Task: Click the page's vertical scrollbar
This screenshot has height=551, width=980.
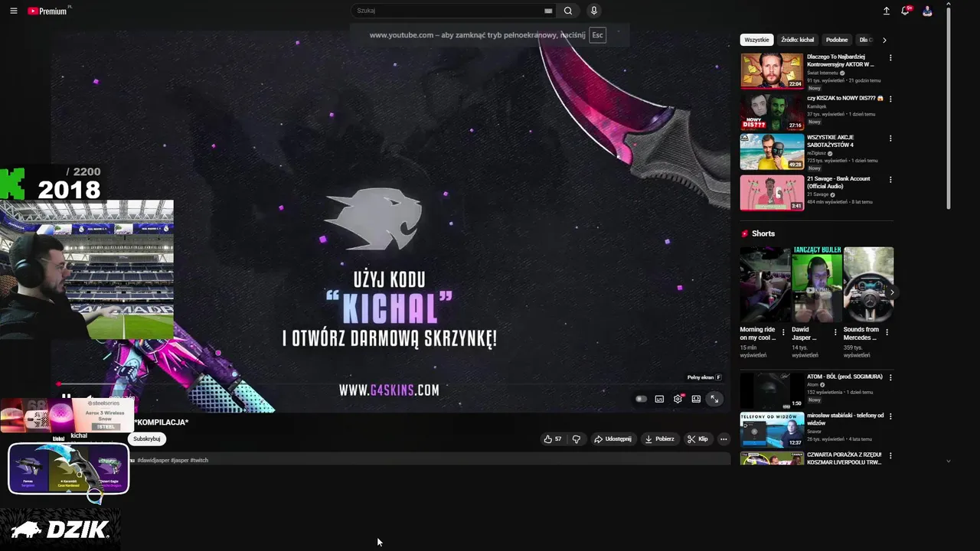Action: [949, 107]
